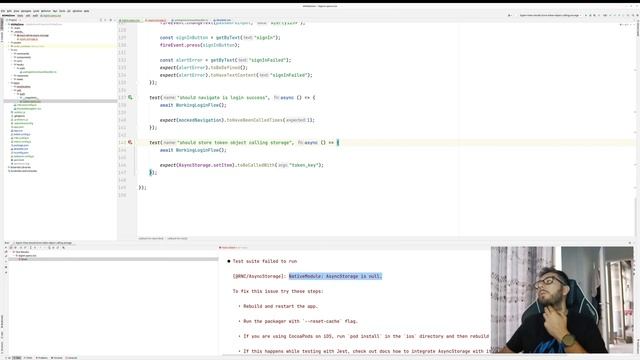Select the highlighted file row in Project tree
The image size is (640, 360).
point(60,101)
